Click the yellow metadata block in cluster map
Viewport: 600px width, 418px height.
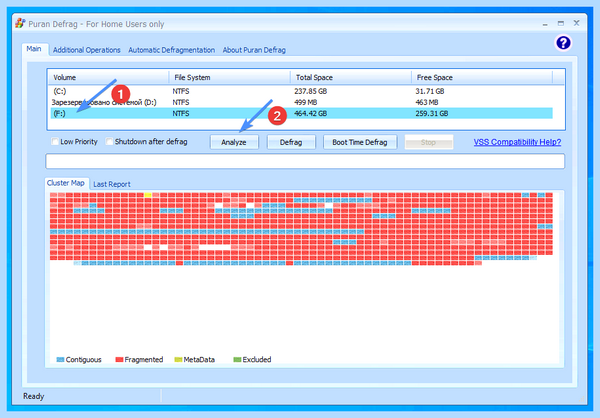point(148,195)
